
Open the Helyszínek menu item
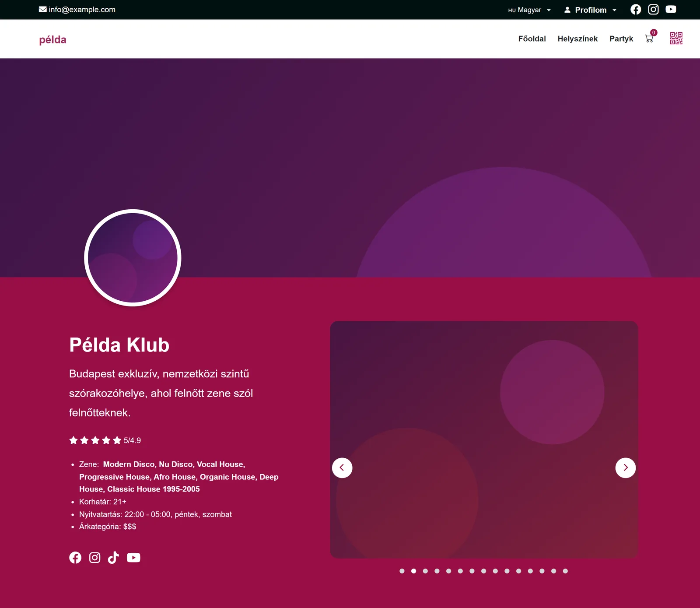coord(577,39)
